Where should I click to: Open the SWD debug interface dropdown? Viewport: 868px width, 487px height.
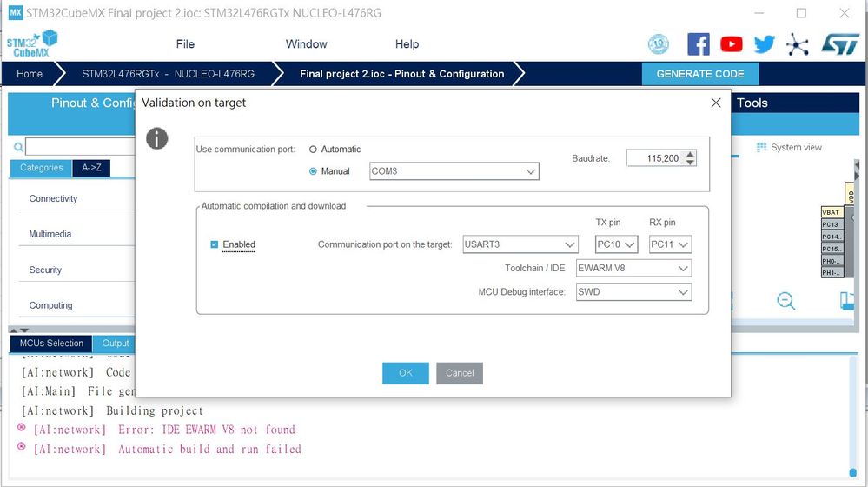pyautogui.click(x=633, y=292)
